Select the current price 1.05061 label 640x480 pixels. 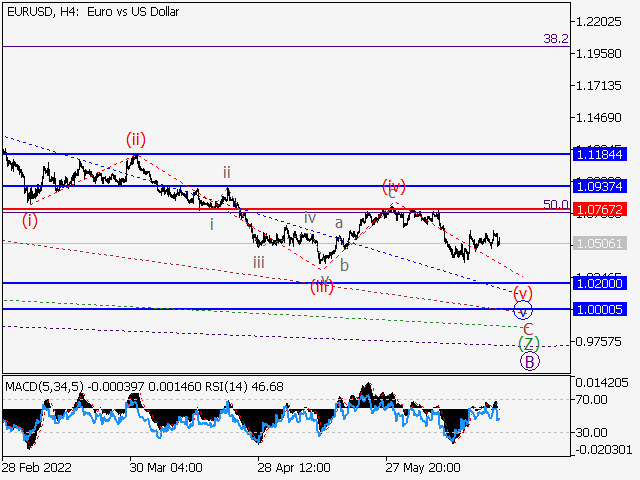[600, 243]
